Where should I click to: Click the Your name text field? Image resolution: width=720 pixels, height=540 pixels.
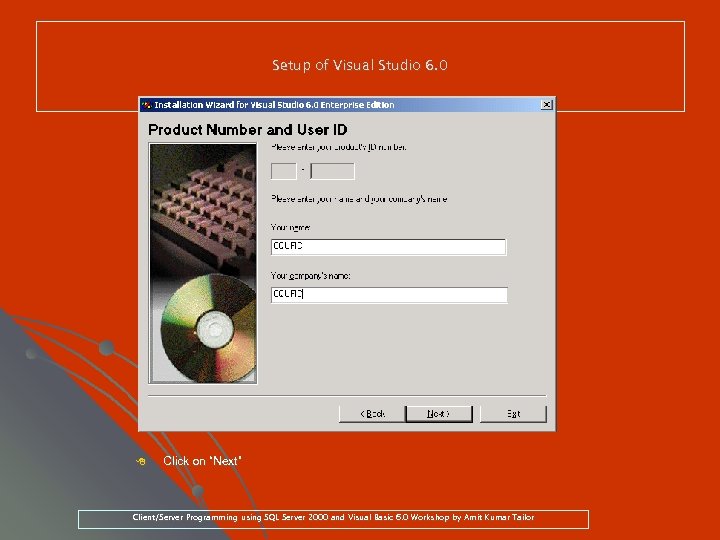(x=388, y=247)
